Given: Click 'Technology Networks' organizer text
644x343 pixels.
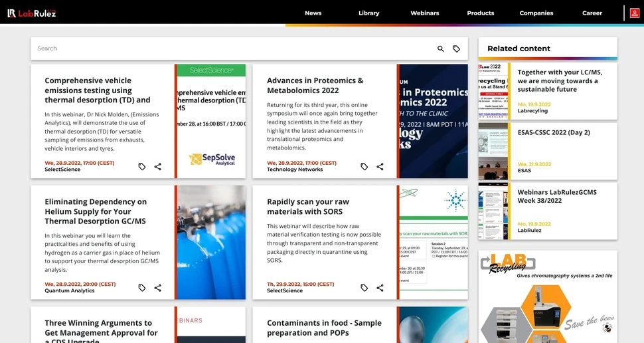Looking at the screenshot, I should (295, 170).
